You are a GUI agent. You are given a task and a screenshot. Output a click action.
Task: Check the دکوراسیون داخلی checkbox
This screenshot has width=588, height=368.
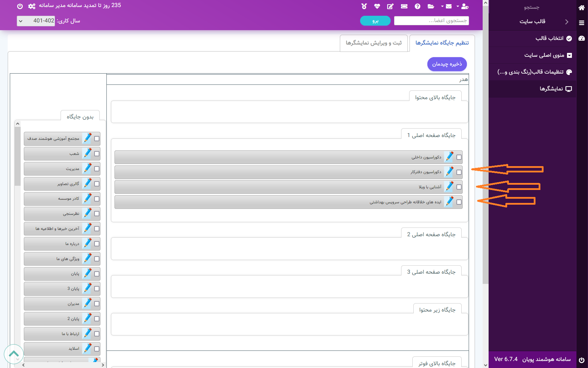(459, 157)
